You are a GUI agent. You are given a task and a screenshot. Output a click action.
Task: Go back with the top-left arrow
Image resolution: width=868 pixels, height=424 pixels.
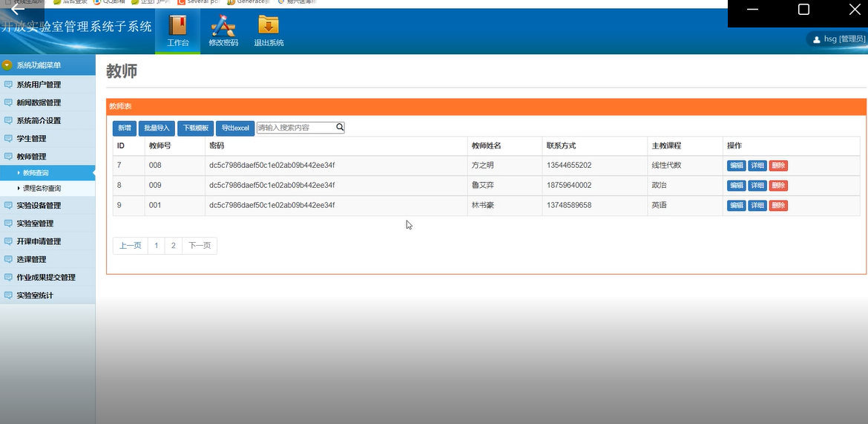click(x=18, y=8)
